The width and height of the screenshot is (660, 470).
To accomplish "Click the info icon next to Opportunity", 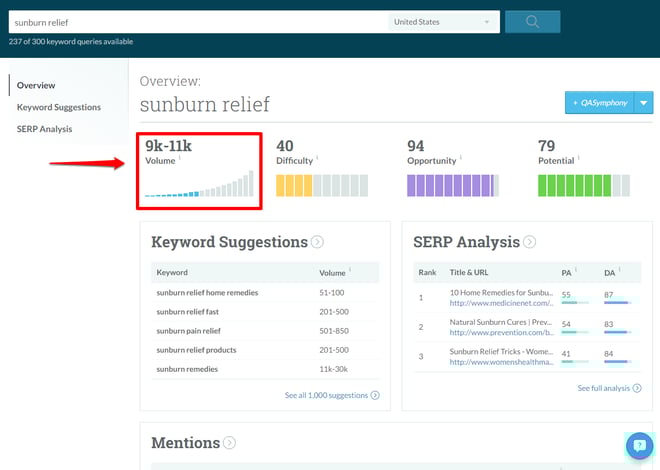I will pos(461,157).
